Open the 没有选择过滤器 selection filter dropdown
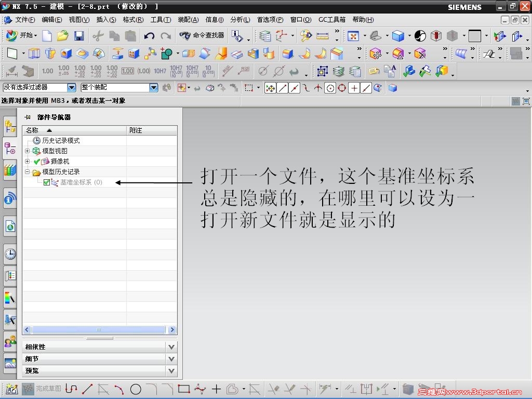 coord(71,87)
